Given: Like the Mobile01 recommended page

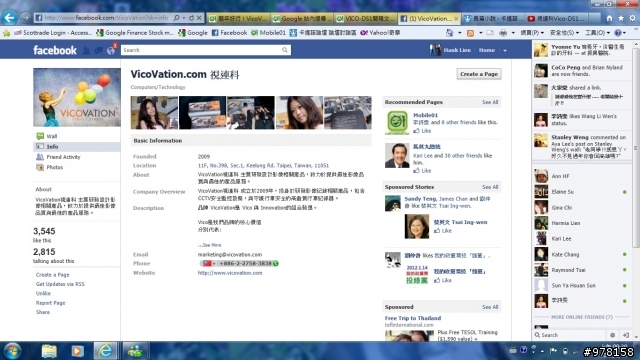Looking at the screenshot, I should 422,131.
